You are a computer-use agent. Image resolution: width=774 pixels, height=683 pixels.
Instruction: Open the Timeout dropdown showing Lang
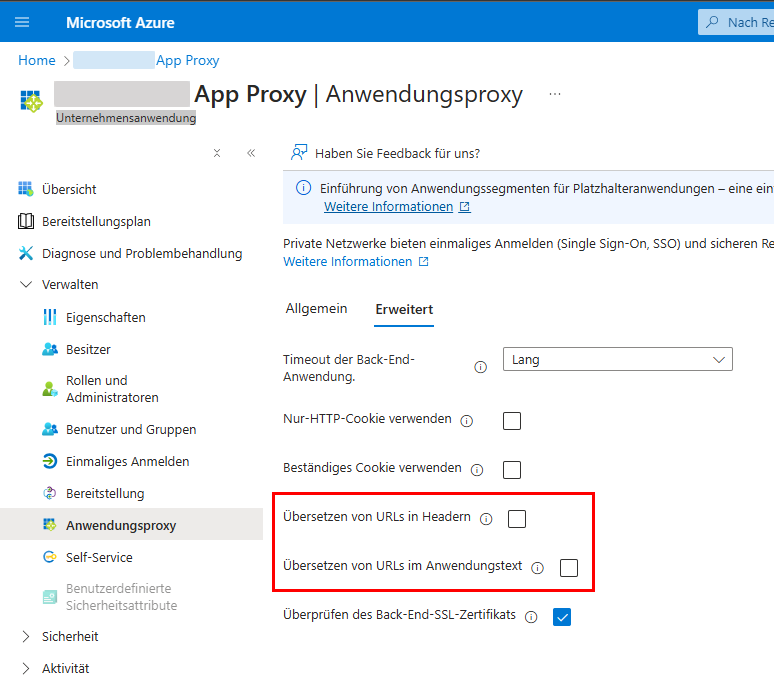pyautogui.click(x=618, y=359)
